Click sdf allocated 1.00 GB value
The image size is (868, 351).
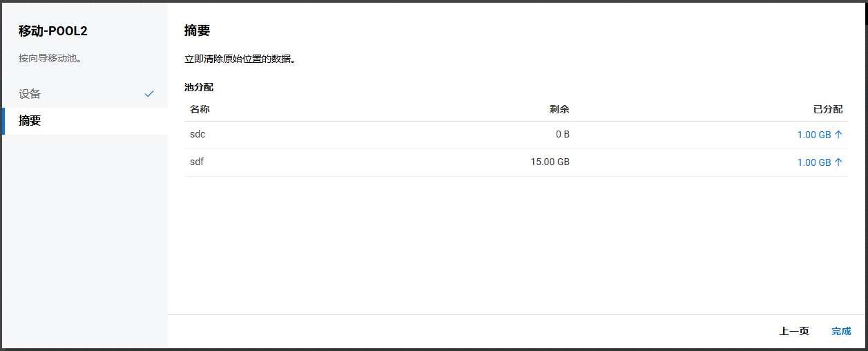pos(813,162)
